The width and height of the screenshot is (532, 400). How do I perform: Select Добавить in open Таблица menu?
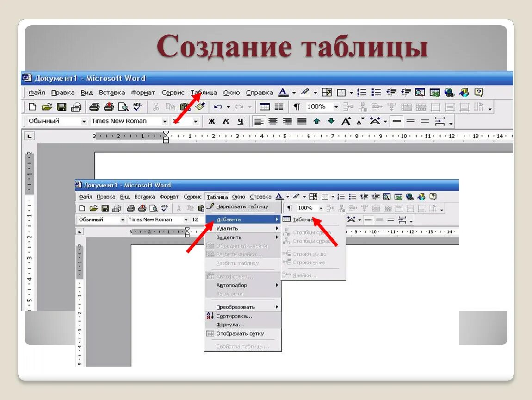click(244, 219)
